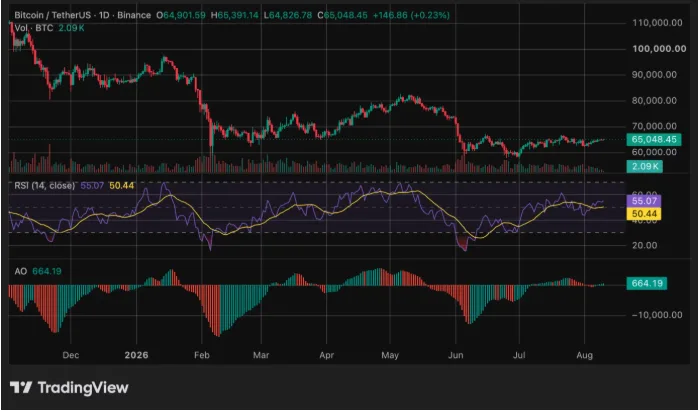Click the RSI average value 50.44 in legend

[x=122, y=185]
